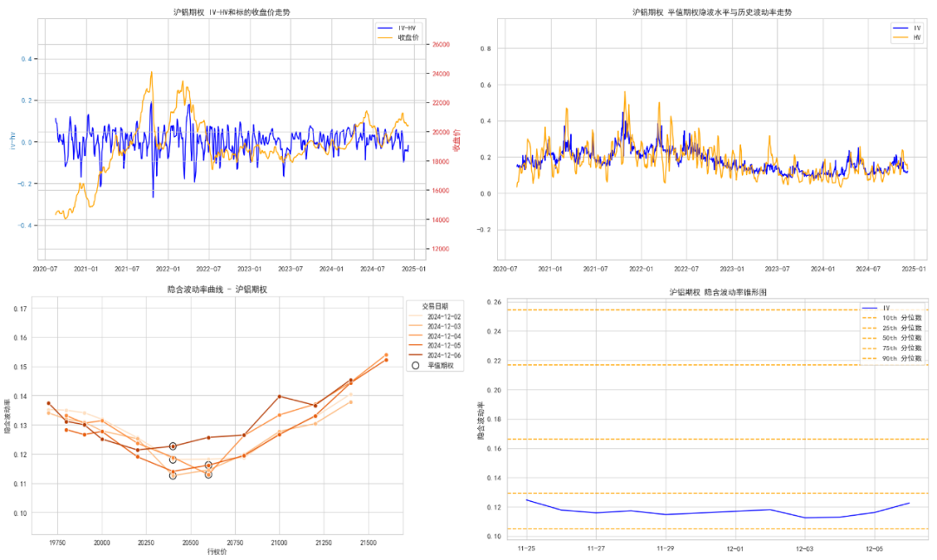
Task: Click the 'IV-HV' legend entry
Action: pos(396,28)
